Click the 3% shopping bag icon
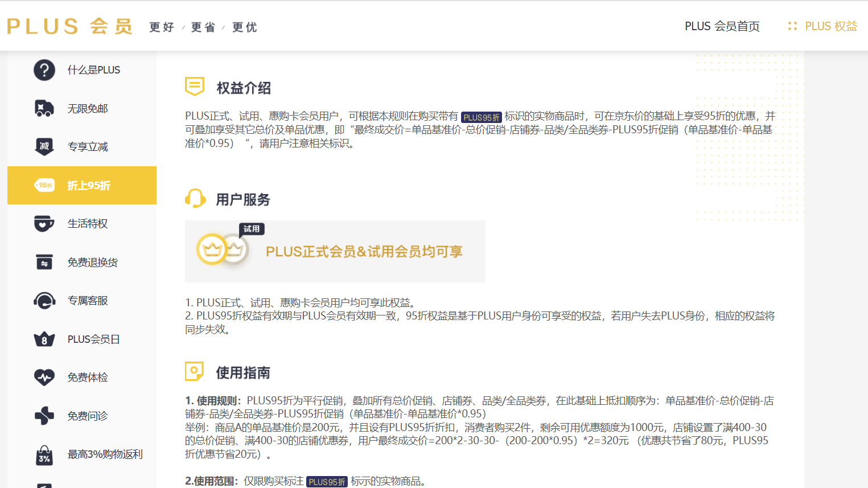The width and height of the screenshot is (868, 488). pos(44,455)
